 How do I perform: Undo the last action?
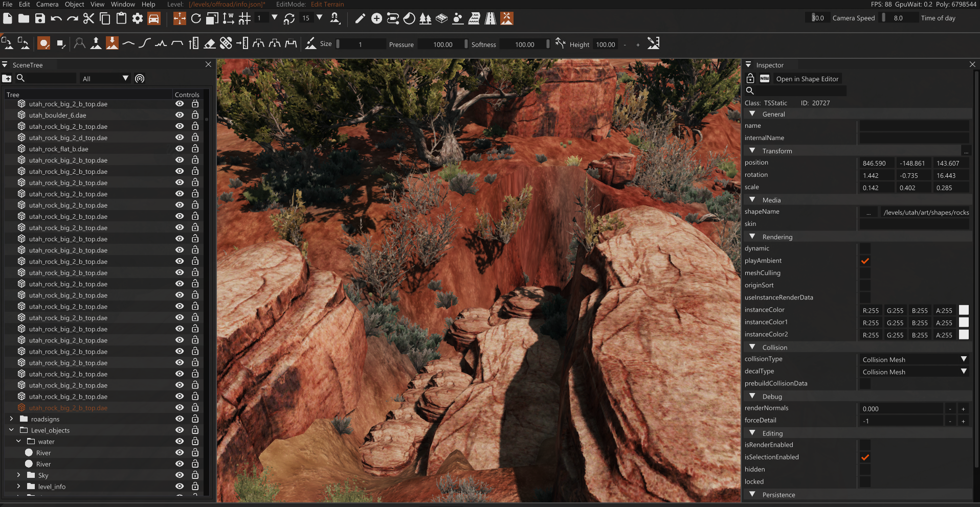click(x=56, y=18)
